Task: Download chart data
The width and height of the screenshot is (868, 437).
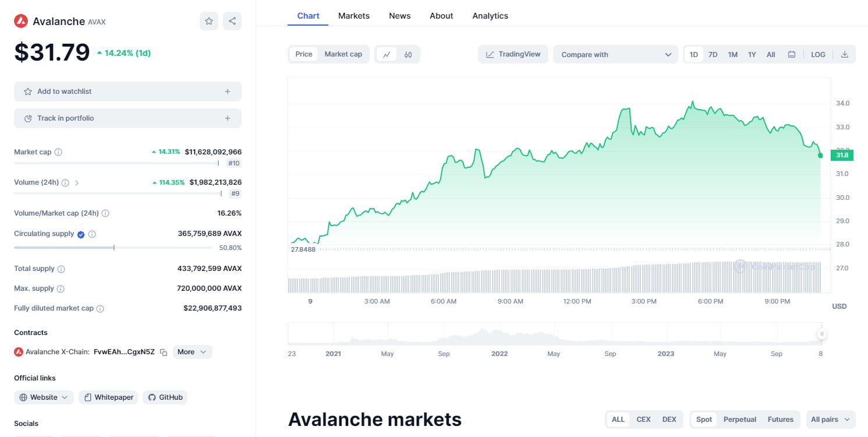Action: pos(845,54)
